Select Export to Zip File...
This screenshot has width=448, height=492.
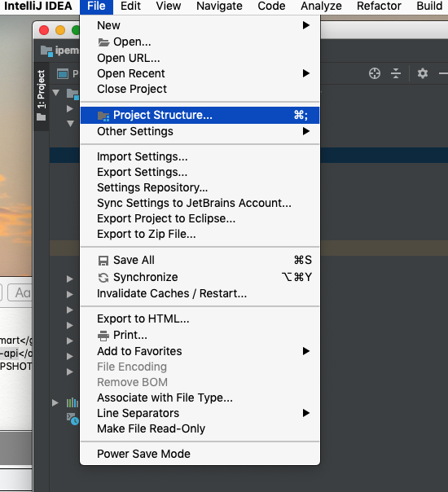point(200,234)
